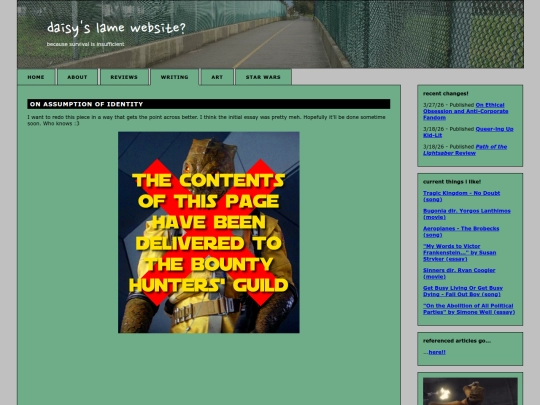Click the paragraph starting "I want to redo this piece"
This screenshot has width=540, height=405.
tap(206, 120)
